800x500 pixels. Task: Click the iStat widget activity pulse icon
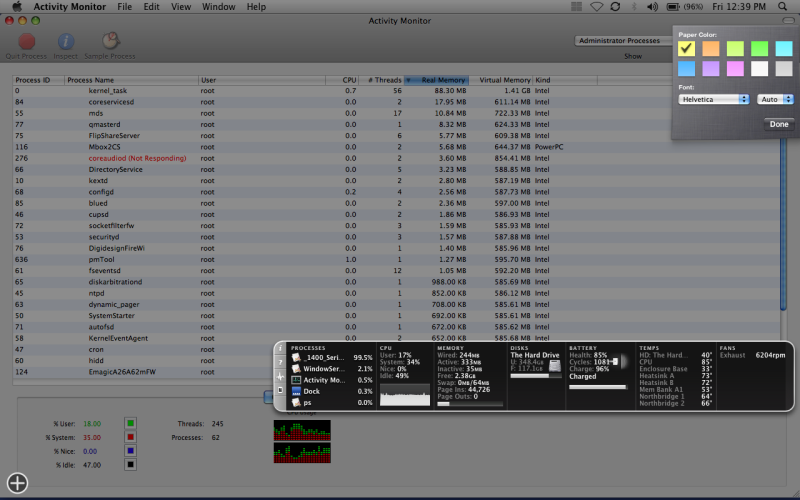coord(280,377)
